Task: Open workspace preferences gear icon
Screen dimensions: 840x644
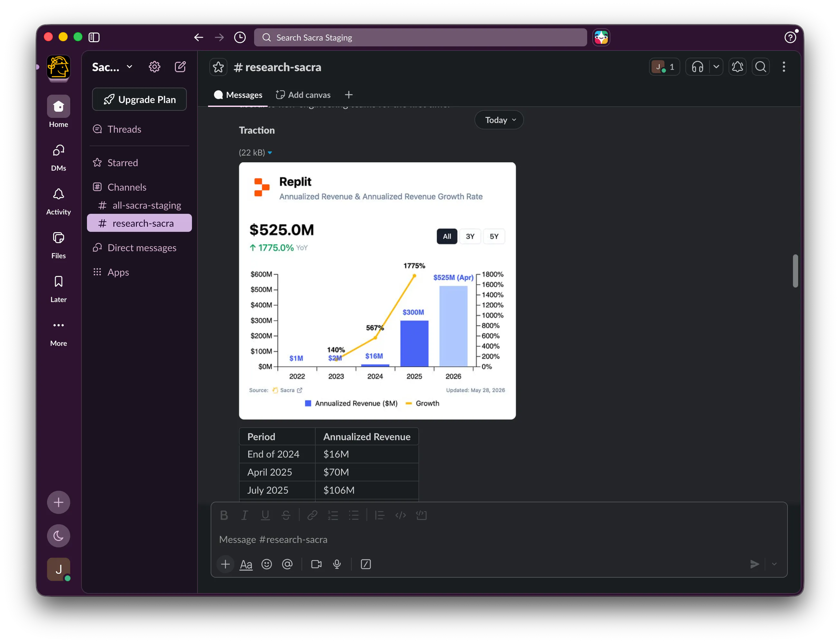Action: [x=155, y=67]
